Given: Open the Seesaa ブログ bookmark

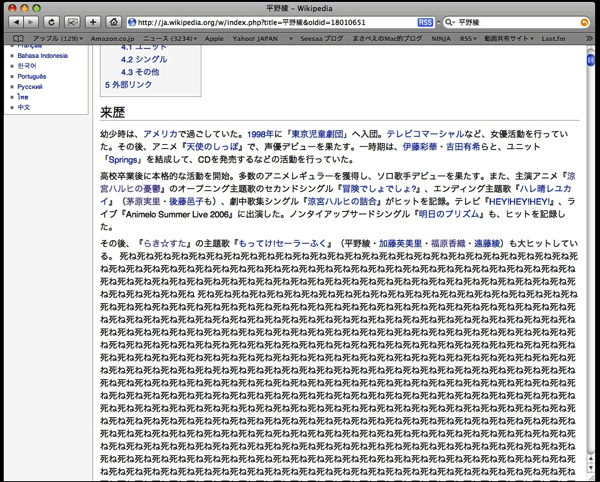Looking at the screenshot, I should [321, 39].
